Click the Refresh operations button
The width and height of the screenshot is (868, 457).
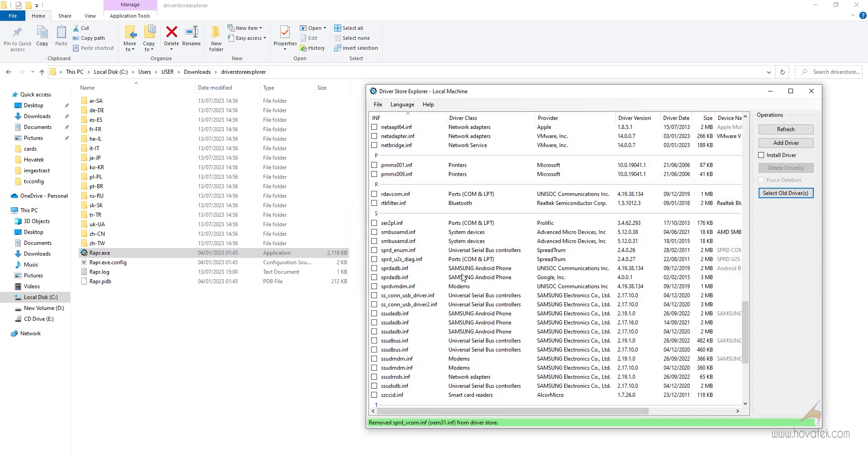pos(786,129)
